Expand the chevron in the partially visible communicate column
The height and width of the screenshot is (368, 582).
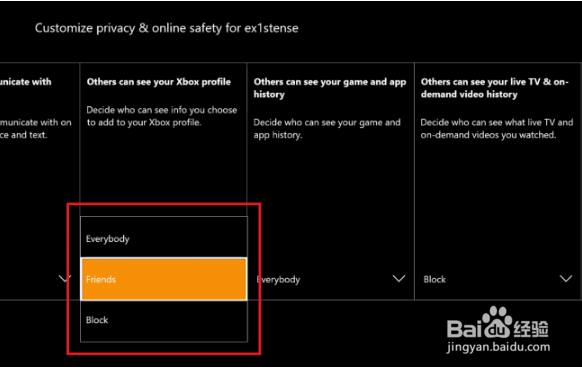coord(64,279)
